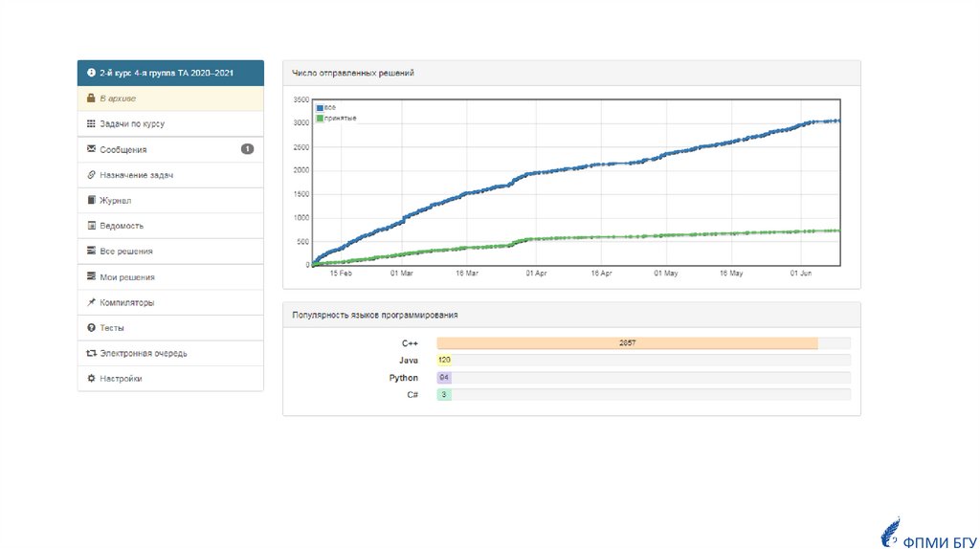Viewport: 980px width, 549px height.
Task: Click the purple Python popularity bar
Action: coord(443,378)
